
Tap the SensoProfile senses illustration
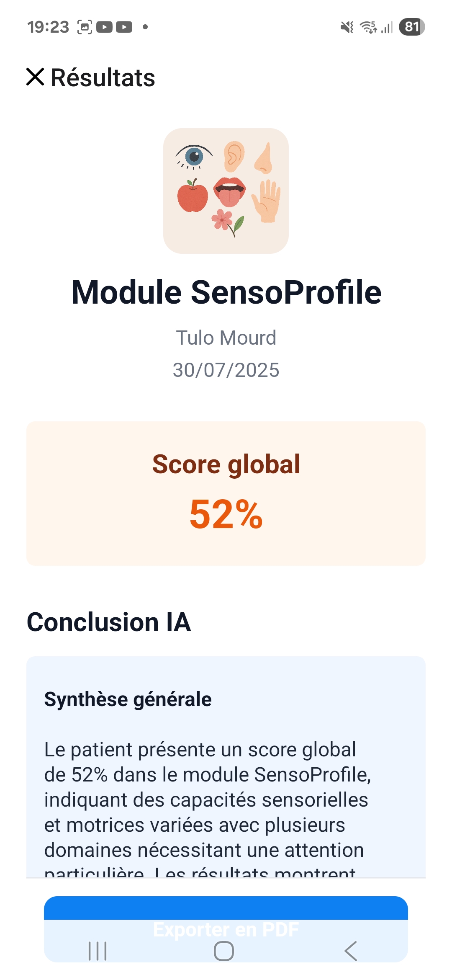[226, 191]
